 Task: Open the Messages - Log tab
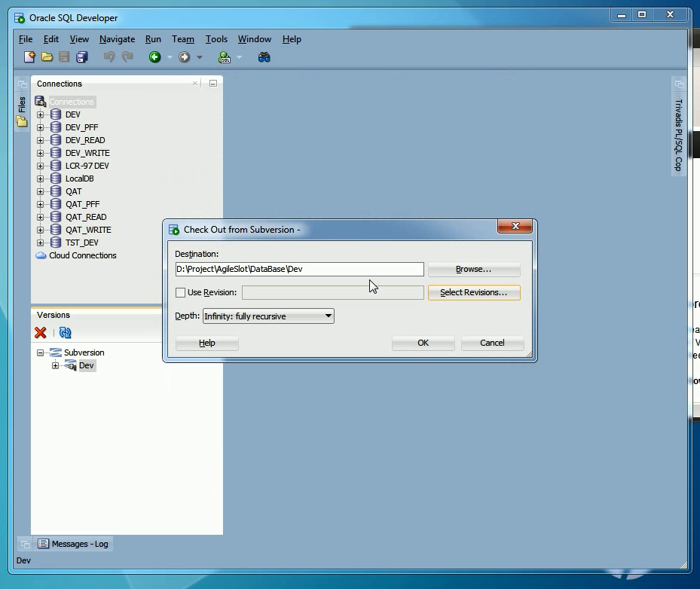click(x=74, y=544)
